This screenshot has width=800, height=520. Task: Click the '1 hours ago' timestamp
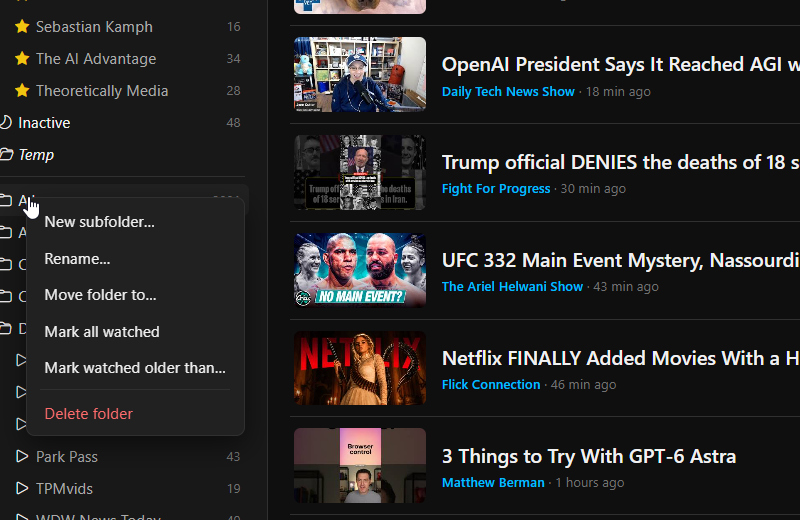click(590, 482)
